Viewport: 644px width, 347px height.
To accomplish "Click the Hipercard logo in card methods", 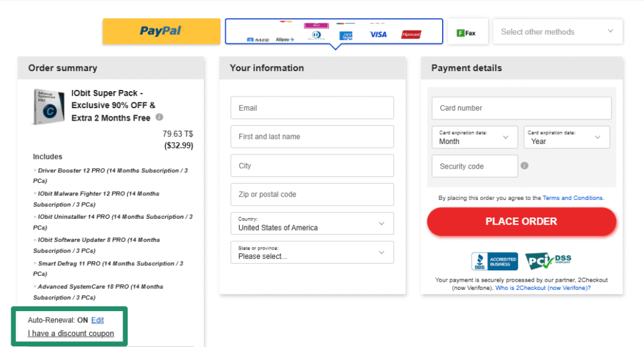I will coord(411,35).
